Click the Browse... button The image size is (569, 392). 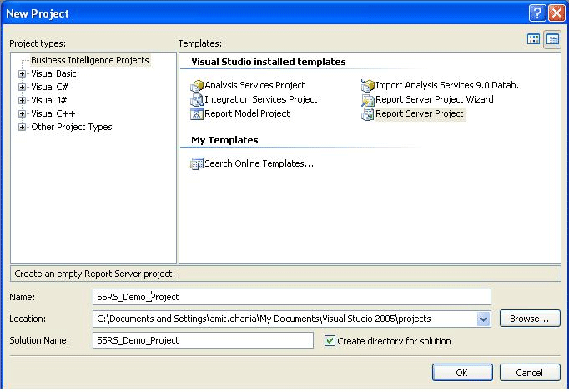pyautogui.click(x=530, y=319)
